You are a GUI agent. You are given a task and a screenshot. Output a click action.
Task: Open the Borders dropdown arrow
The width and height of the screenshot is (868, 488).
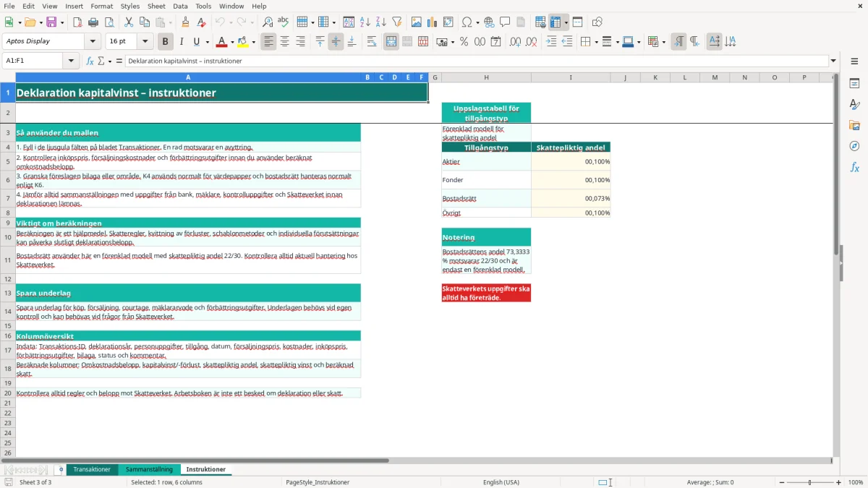click(596, 42)
